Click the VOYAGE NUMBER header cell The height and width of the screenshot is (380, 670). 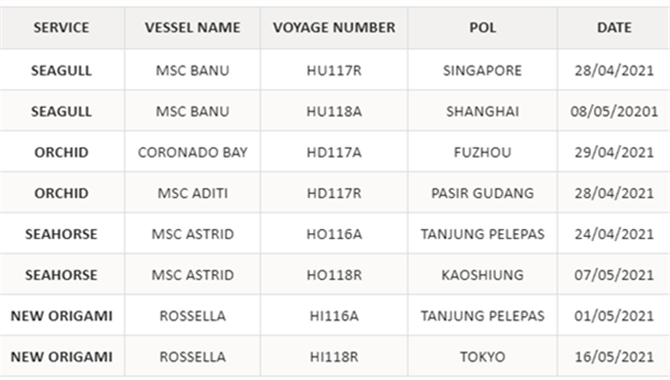(334, 28)
